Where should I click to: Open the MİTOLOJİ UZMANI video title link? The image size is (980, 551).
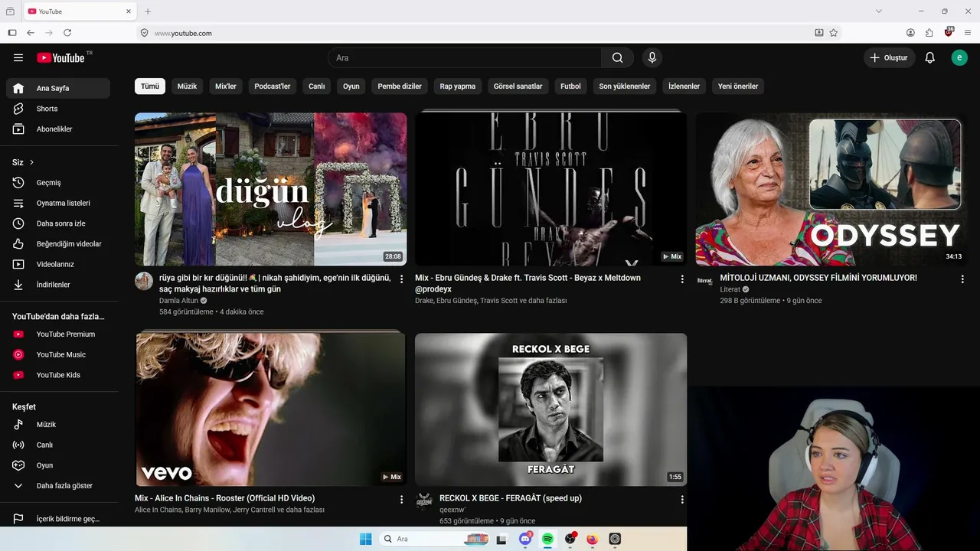pyautogui.click(x=818, y=278)
